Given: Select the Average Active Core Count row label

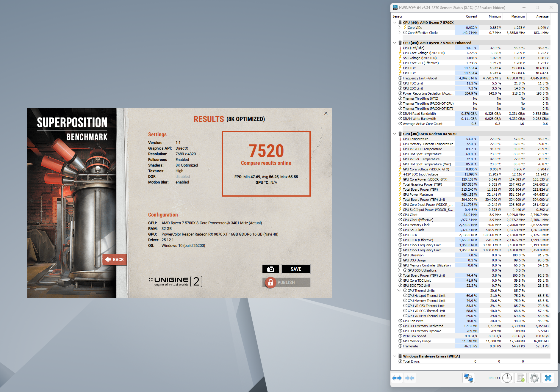Looking at the screenshot, I should click(x=423, y=124).
